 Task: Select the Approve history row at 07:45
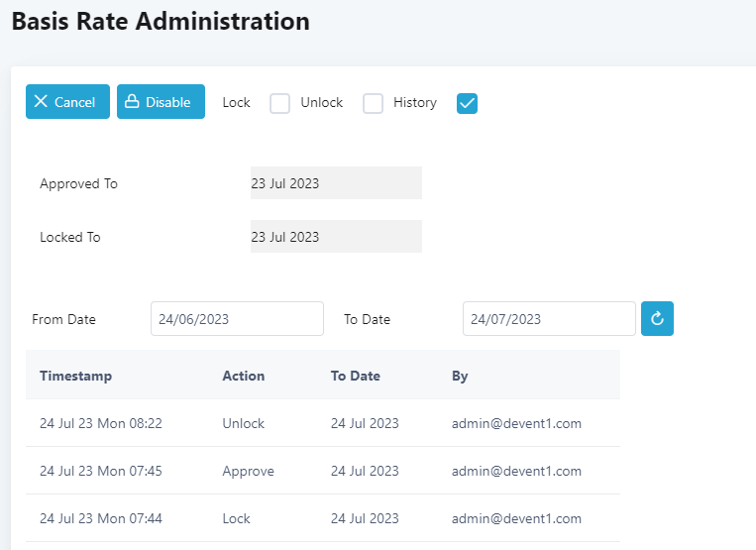point(323,471)
